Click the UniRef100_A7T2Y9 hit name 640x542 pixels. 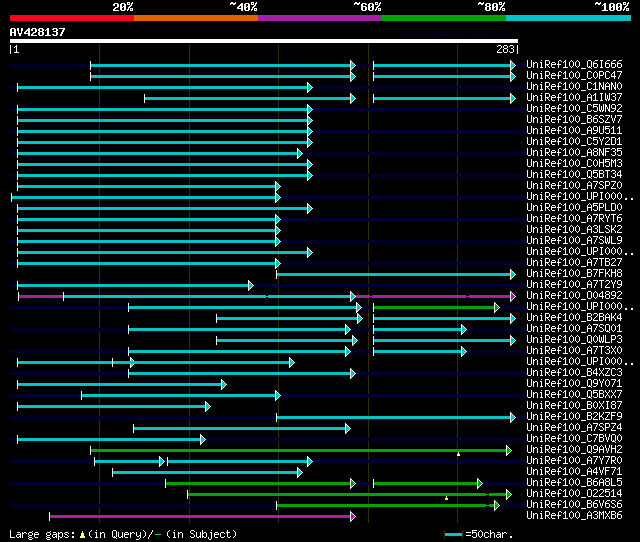tap(574, 285)
